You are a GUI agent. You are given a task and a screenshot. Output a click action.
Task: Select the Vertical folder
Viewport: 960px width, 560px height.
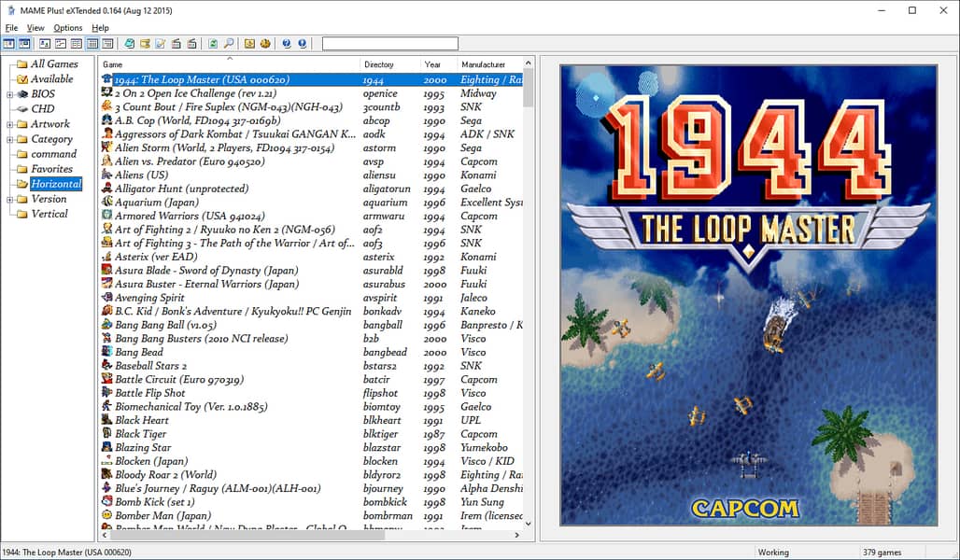pos(49,214)
